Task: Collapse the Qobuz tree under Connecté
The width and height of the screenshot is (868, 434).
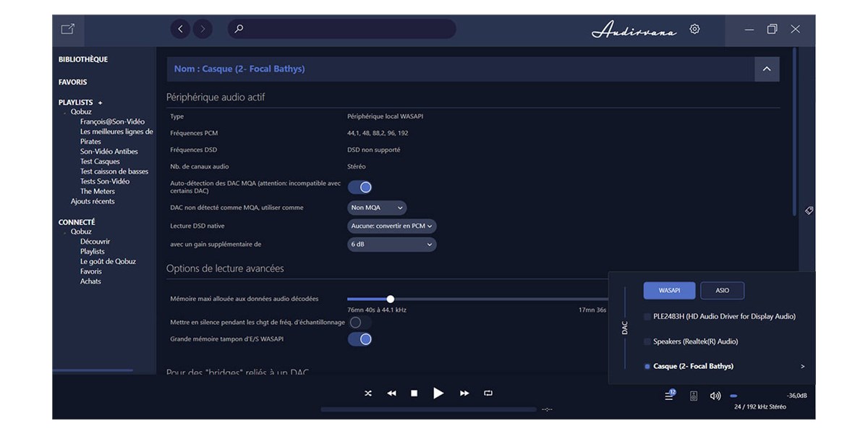Action: (65, 232)
